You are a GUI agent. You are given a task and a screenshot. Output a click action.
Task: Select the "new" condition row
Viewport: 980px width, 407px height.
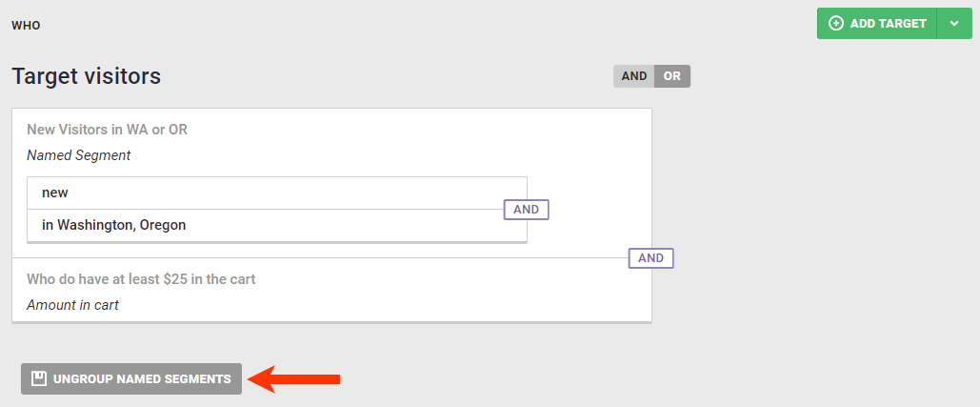276,193
